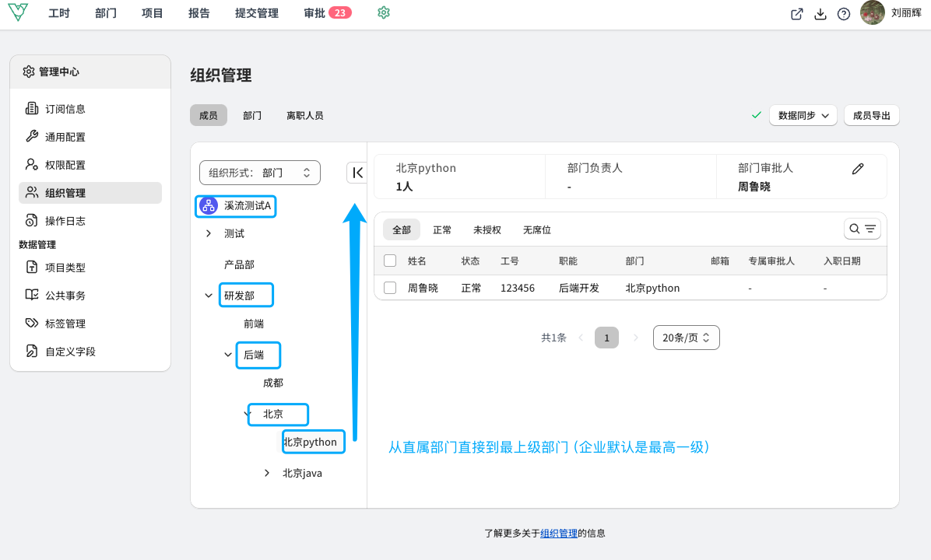The width and height of the screenshot is (931, 560).
Task: Open the 数据同步 dropdown button
Action: (803, 115)
